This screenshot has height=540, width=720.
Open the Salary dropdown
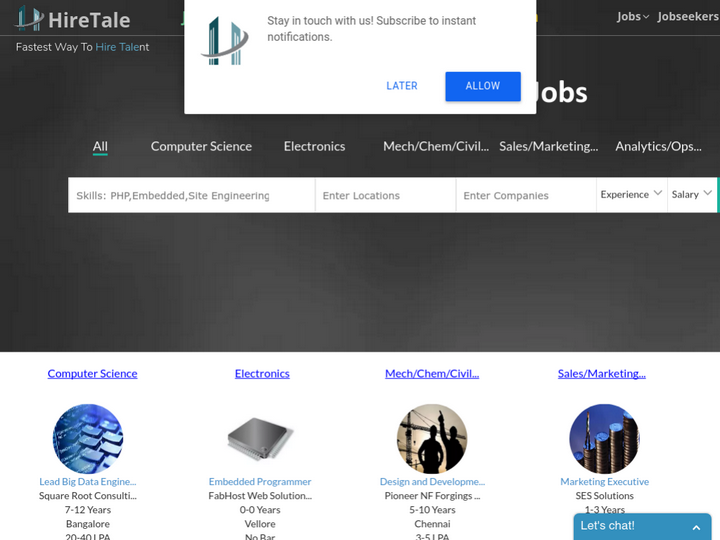tap(692, 195)
